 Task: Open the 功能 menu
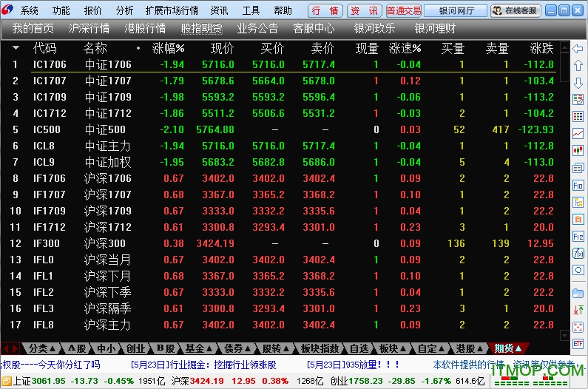[x=61, y=10]
